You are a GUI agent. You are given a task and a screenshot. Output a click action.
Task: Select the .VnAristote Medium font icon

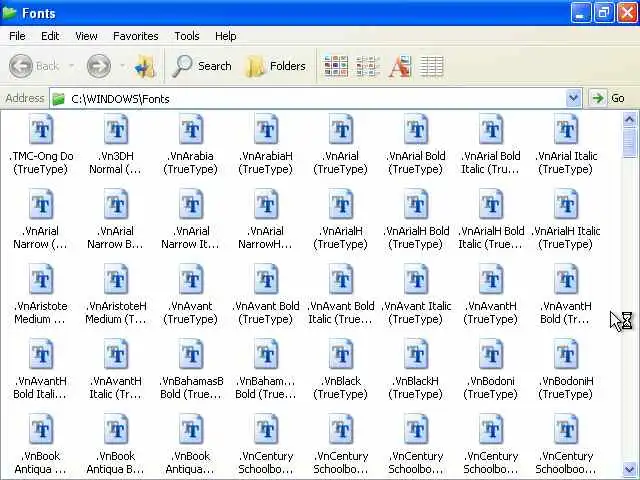(41, 279)
